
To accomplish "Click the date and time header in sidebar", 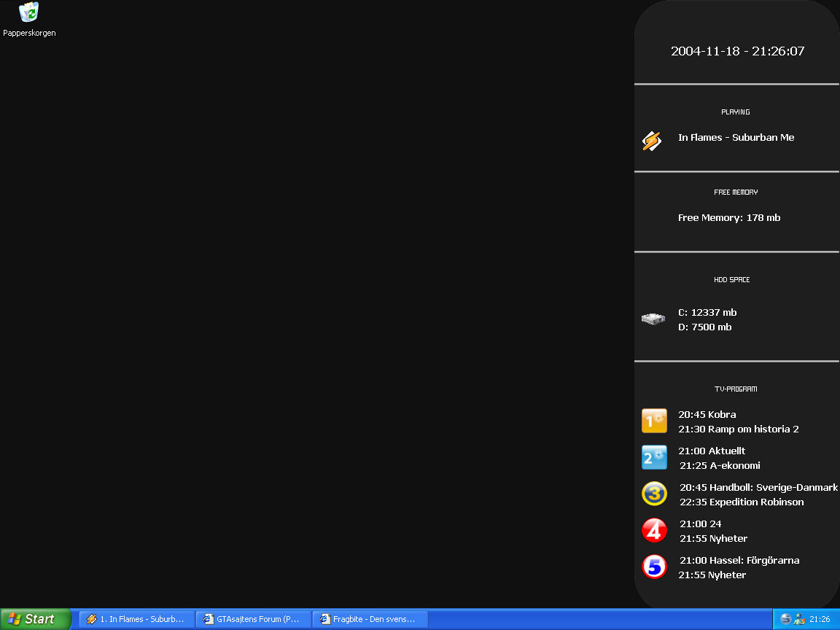I will coord(738,51).
